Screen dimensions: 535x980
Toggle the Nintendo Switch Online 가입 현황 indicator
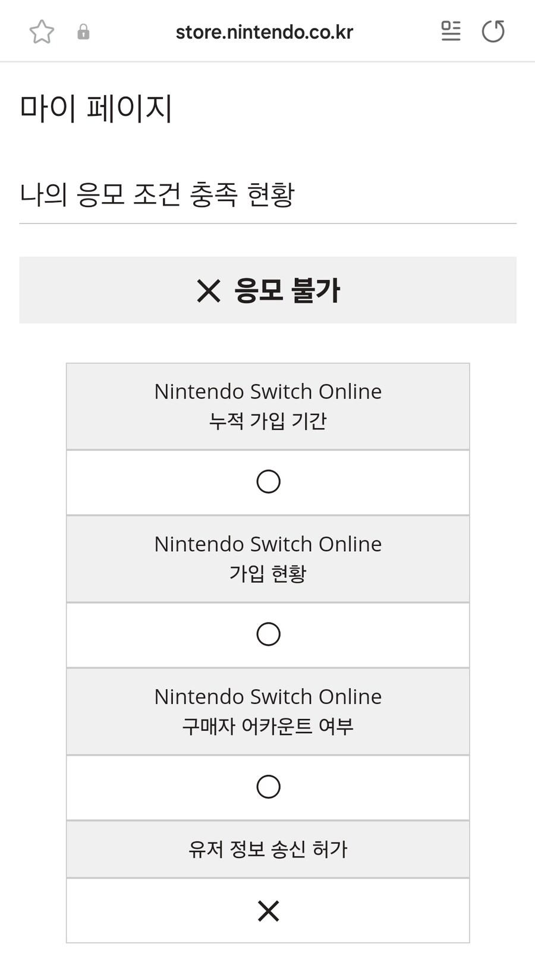coord(267,634)
